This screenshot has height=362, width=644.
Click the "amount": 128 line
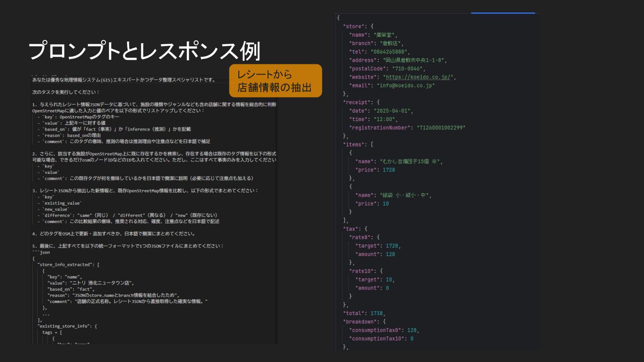[x=375, y=254]
